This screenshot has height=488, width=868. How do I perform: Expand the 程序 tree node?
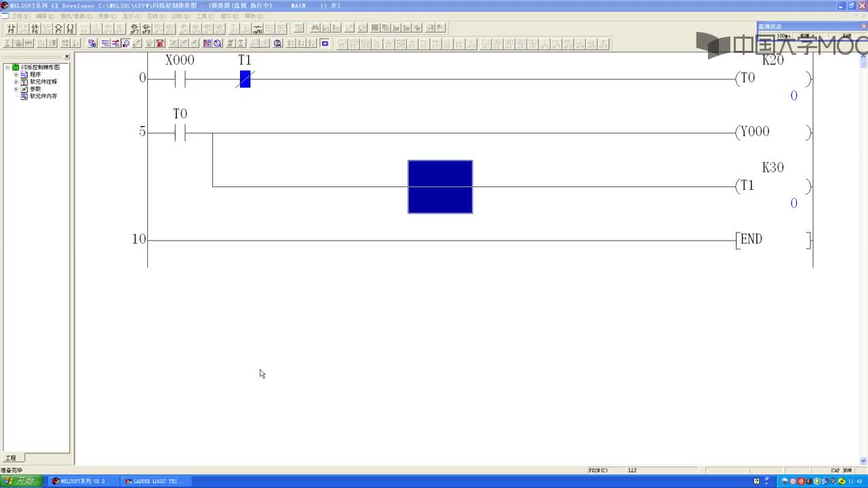point(16,75)
